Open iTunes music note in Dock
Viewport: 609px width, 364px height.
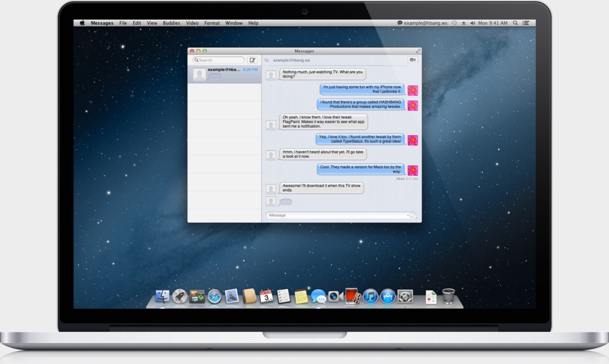371,297
